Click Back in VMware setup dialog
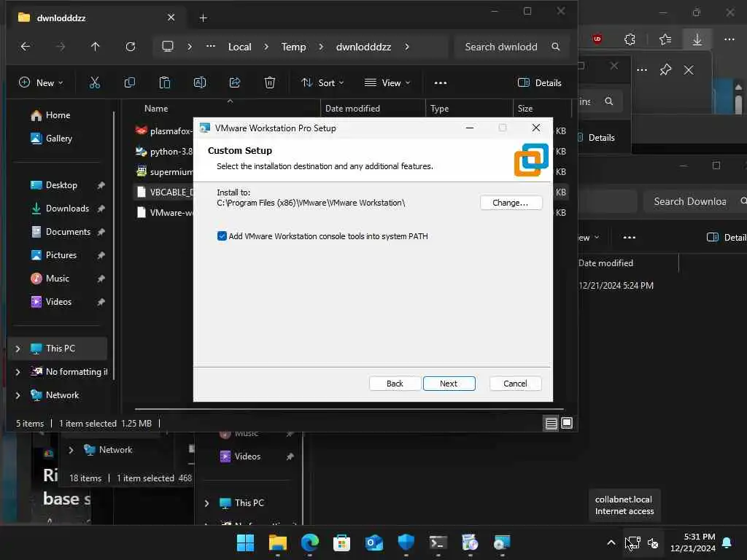747x560 pixels. (x=395, y=384)
